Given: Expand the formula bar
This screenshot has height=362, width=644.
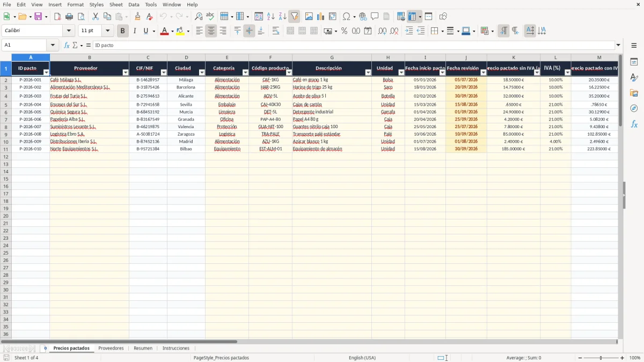Looking at the screenshot, I should click(x=618, y=45).
